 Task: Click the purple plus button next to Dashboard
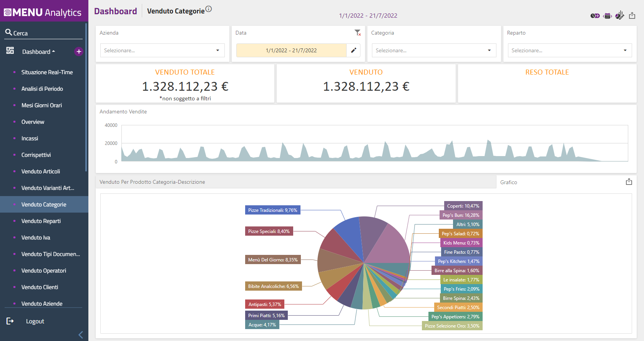pyautogui.click(x=79, y=52)
